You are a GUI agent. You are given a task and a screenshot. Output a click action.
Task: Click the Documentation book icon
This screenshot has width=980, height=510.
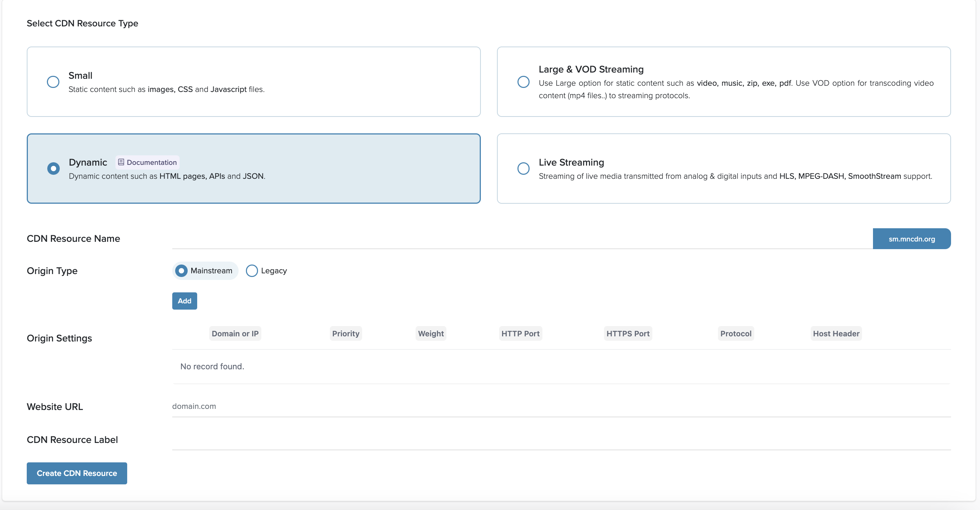tap(121, 162)
